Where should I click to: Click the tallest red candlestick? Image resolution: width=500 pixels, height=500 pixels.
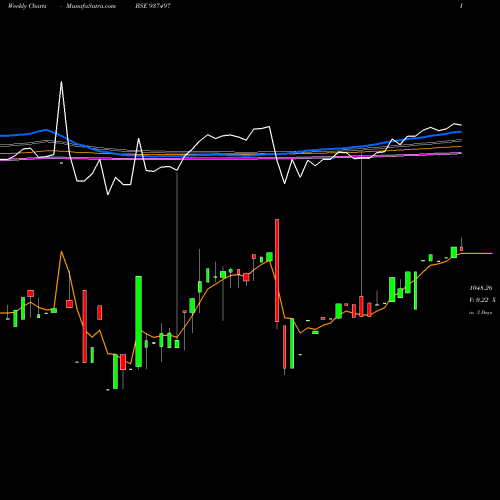coord(277,270)
